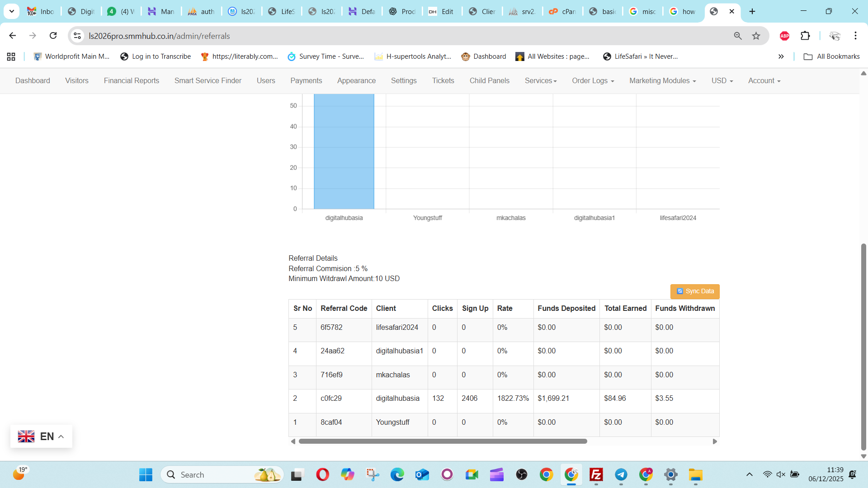
Task: Open the AdBlock Plus extension icon
Action: click(x=784, y=36)
